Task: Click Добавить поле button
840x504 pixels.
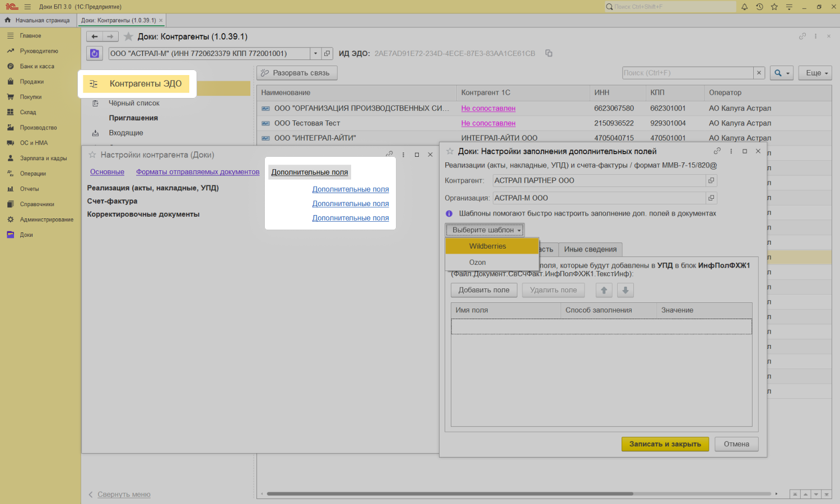Action: pyautogui.click(x=484, y=290)
